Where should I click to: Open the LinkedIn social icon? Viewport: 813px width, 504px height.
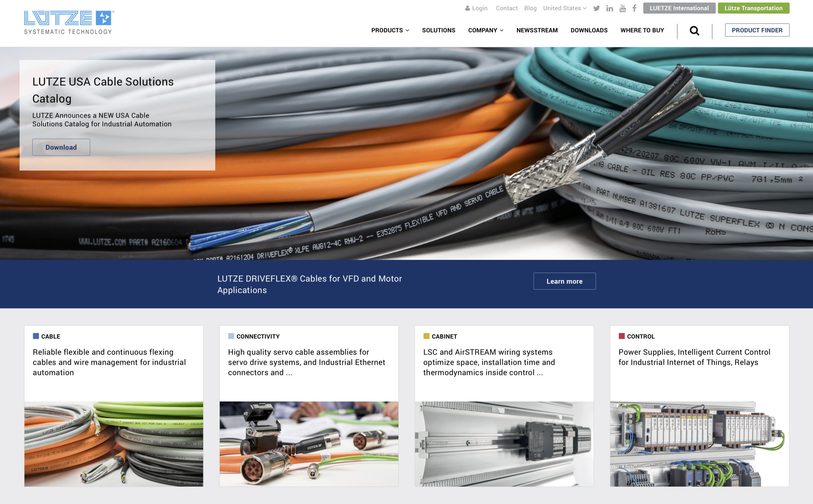[609, 8]
